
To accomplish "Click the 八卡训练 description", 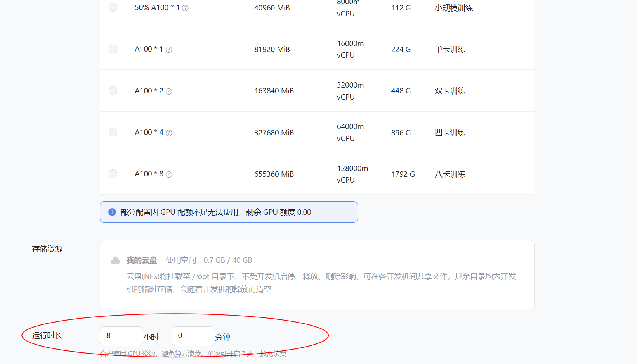I will [450, 174].
